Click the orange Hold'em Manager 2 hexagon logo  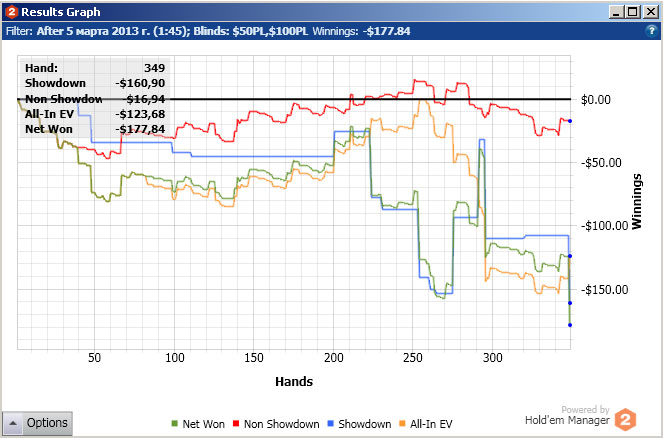(x=625, y=419)
